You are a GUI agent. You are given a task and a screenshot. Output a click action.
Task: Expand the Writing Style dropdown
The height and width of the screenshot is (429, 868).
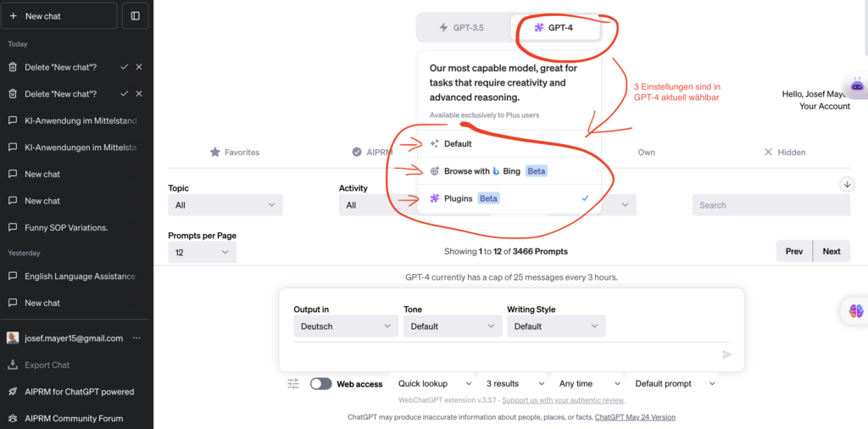pos(556,326)
